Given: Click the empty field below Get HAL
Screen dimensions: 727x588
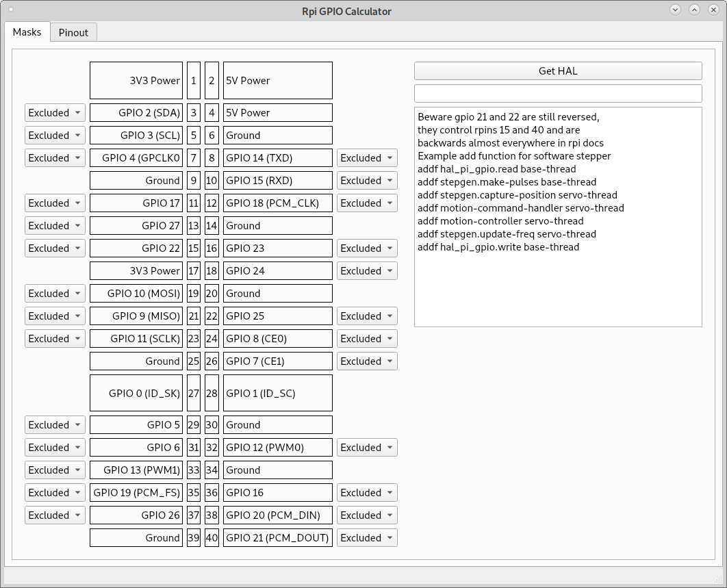Looking at the screenshot, I should pyautogui.click(x=558, y=93).
